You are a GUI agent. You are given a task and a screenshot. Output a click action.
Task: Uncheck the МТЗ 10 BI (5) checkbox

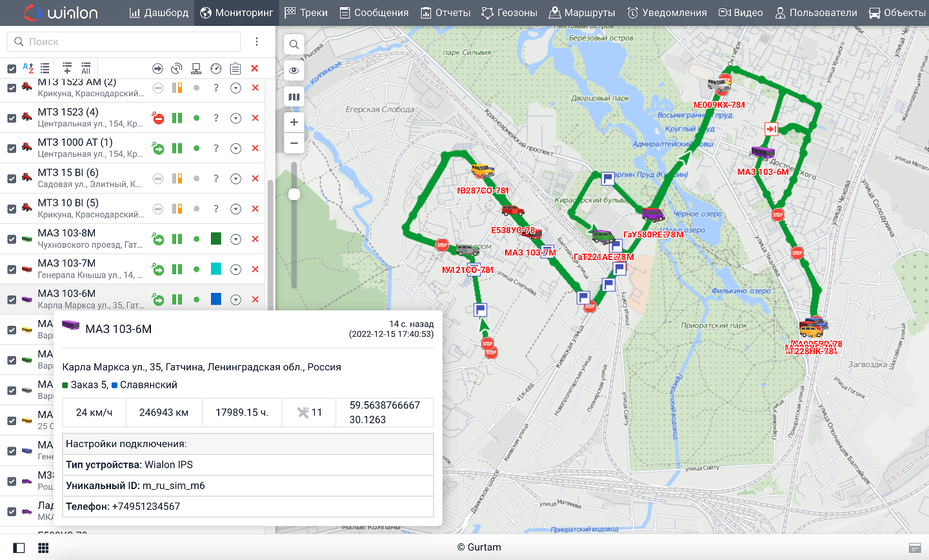pyautogui.click(x=12, y=209)
